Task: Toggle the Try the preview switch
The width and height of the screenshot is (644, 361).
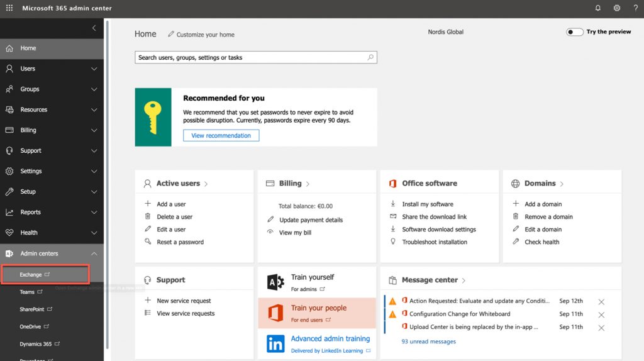Action: point(575,32)
